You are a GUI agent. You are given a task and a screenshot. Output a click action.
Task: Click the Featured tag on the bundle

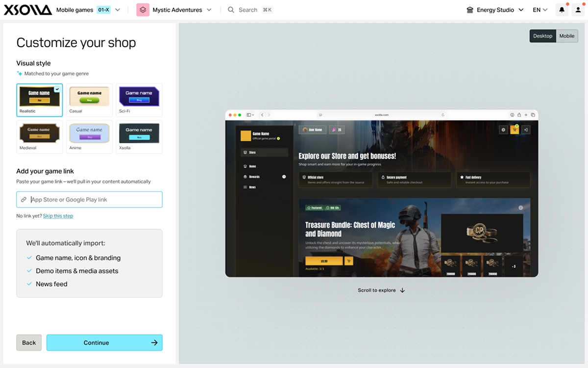click(x=316, y=208)
